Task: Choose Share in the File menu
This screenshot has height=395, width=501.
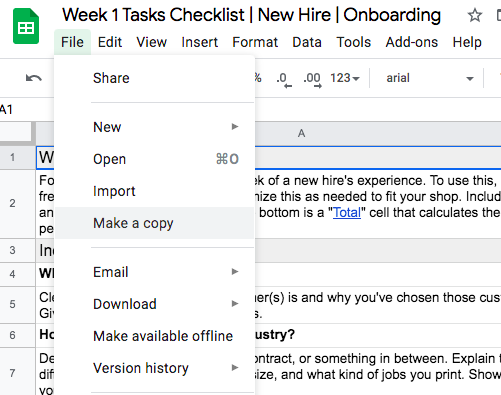Action: pyautogui.click(x=154, y=78)
